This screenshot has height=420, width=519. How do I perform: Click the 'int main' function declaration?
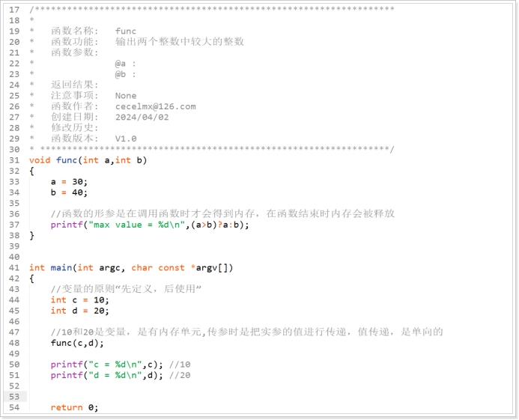point(131,268)
